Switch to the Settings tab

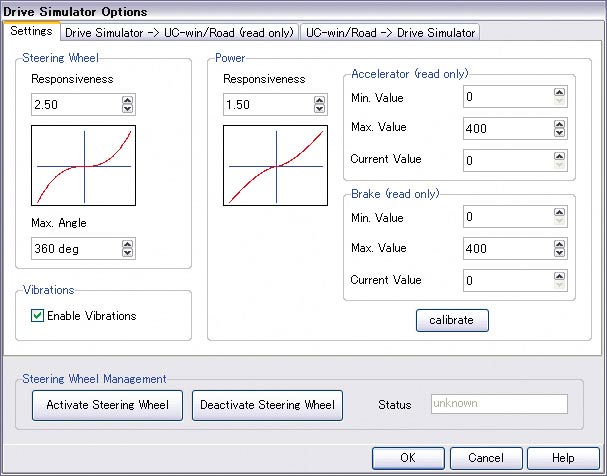[x=31, y=31]
